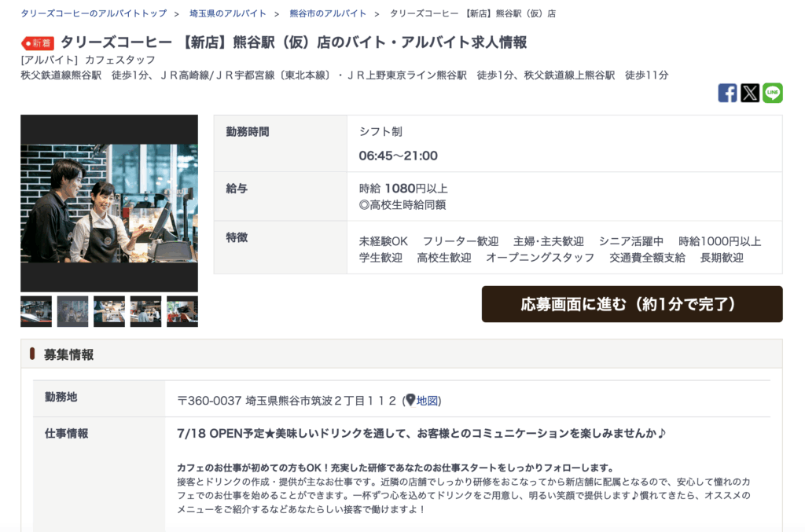The width and height of the screenshot is (805, 532).
Task: Select the fourth photo thumbnail
Action: (145, 311)
